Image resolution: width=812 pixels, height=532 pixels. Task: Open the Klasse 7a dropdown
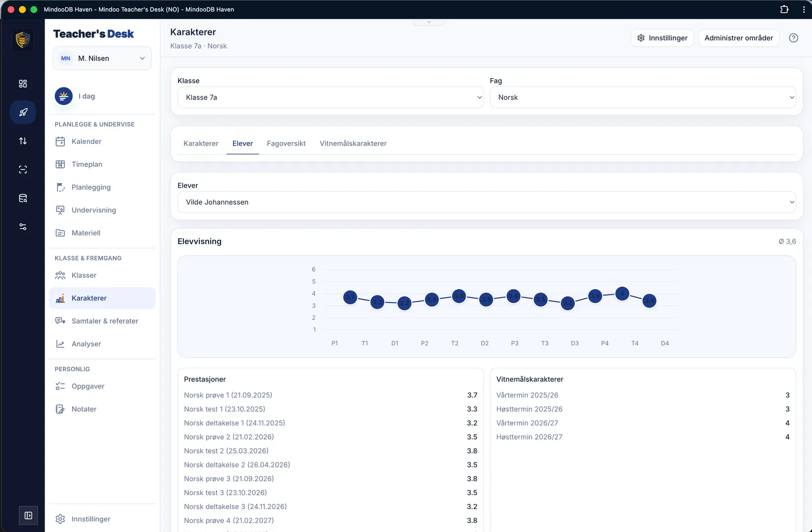tap(330, 97)
